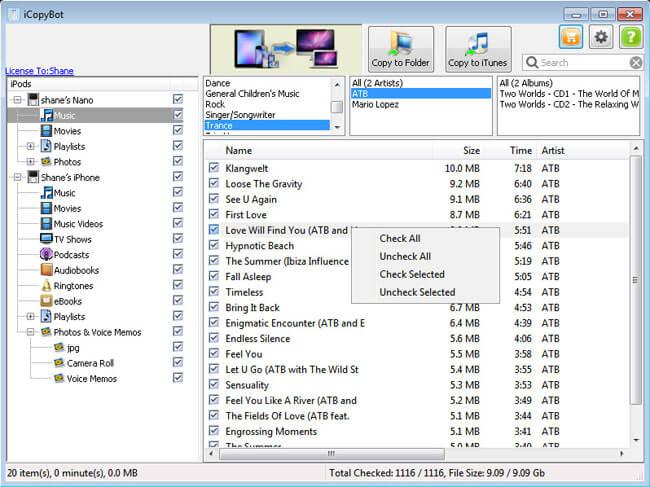Viewport: 650px width, 487px height.
Task: Open Audiobooks in the iPhone tree
Action: [75, 270]
